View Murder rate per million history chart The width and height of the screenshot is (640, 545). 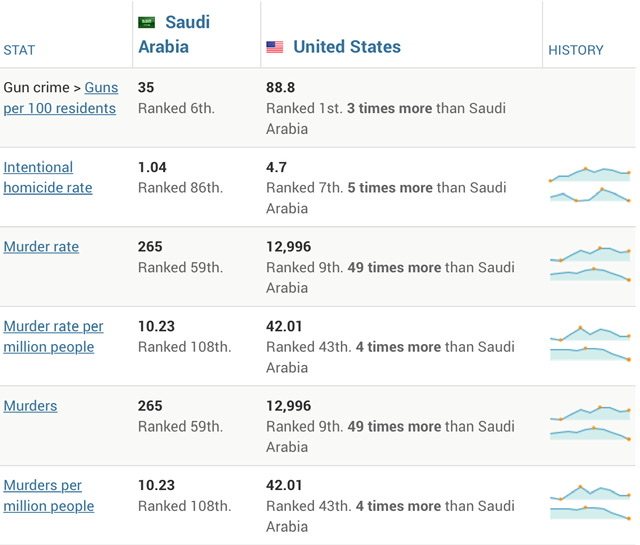pyautogui.click(x=590, y=344)
